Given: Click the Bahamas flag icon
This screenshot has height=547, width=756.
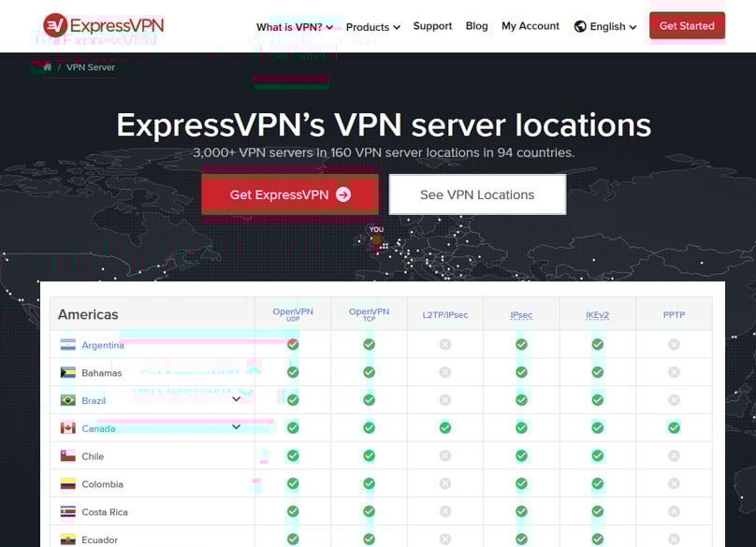Looking at the screenshot, I should 68,372.
